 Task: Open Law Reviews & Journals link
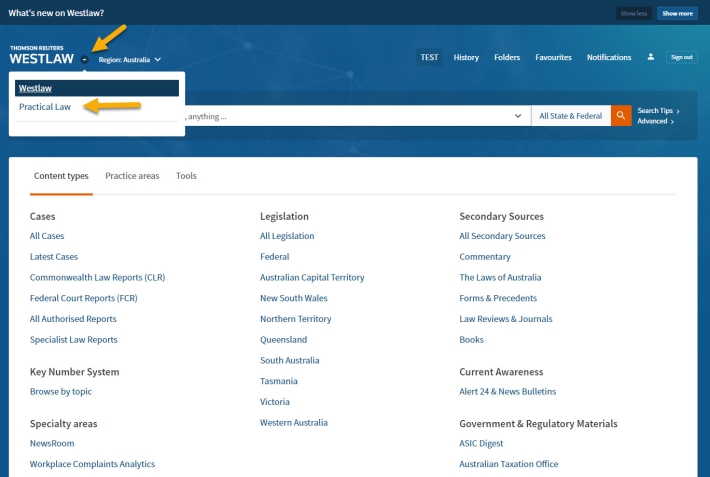pos(506,319)
